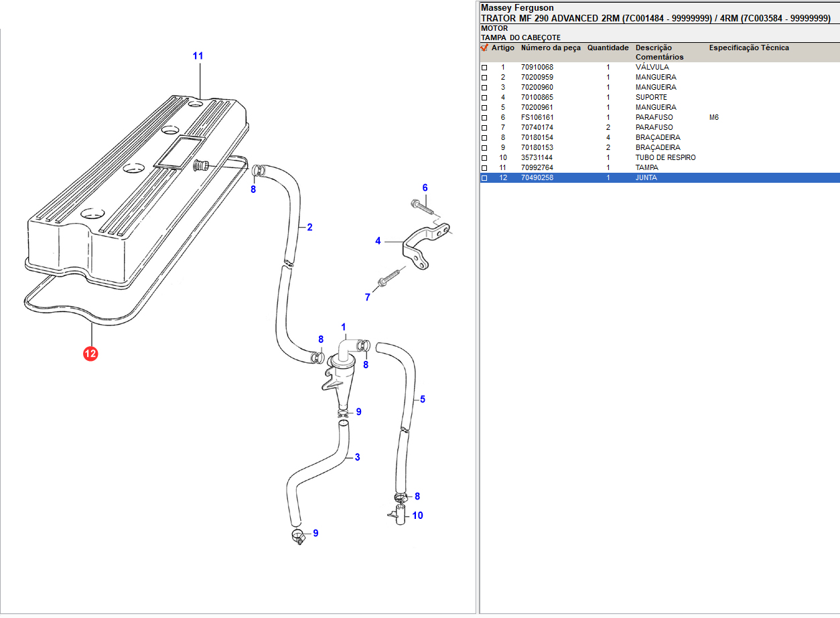Select callout number 1 above the valve
840x618 pixels.
tap(344, 327)
